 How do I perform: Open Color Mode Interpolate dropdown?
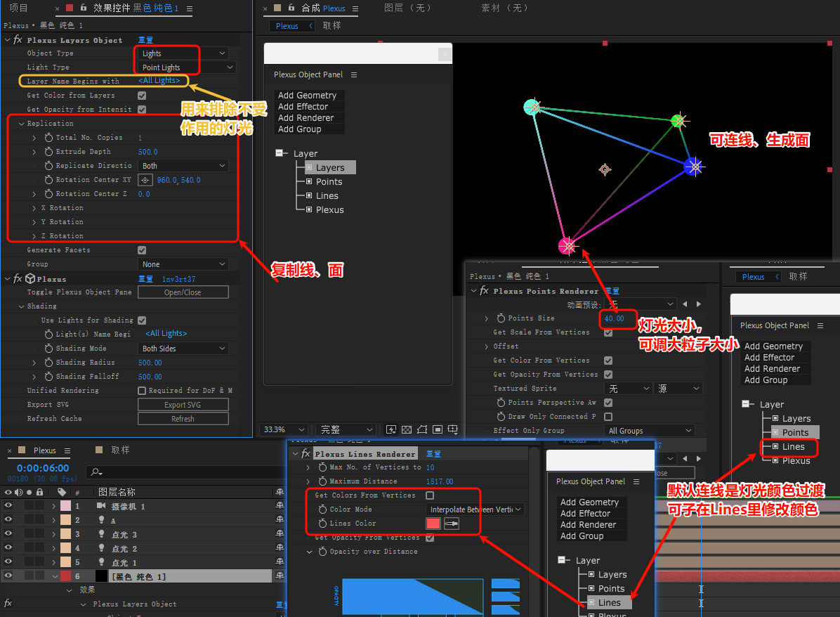[x=475, y=509]
